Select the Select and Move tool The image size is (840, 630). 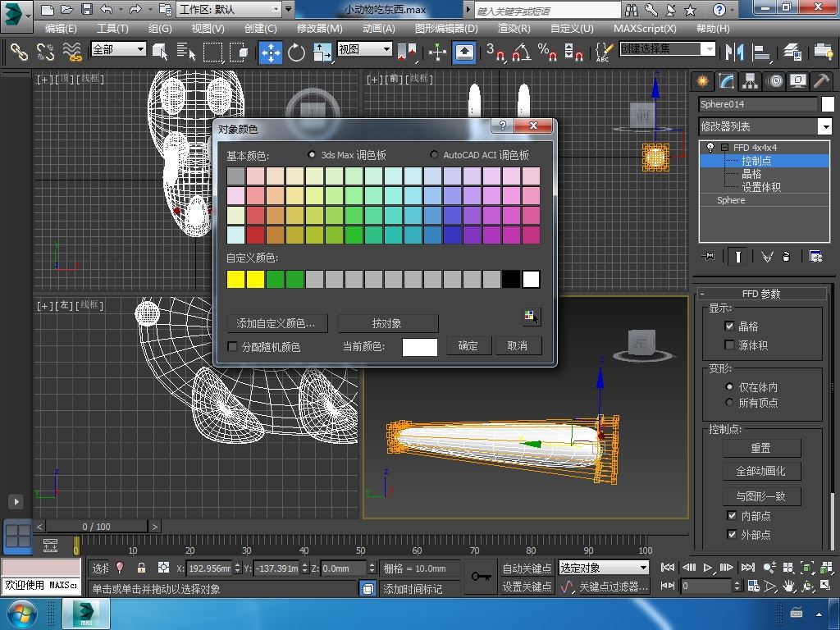[x=271, y=52]
